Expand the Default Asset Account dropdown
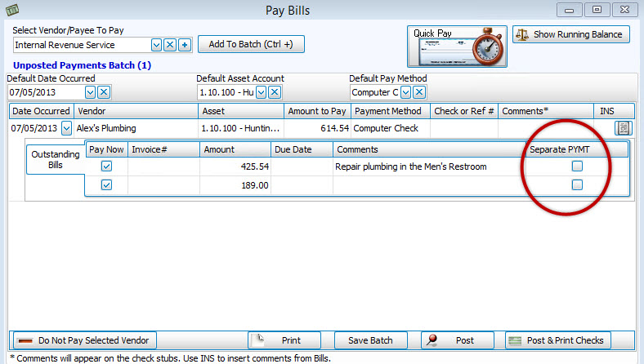The width and height of the screenshot is (644, 364). point(261,92)
